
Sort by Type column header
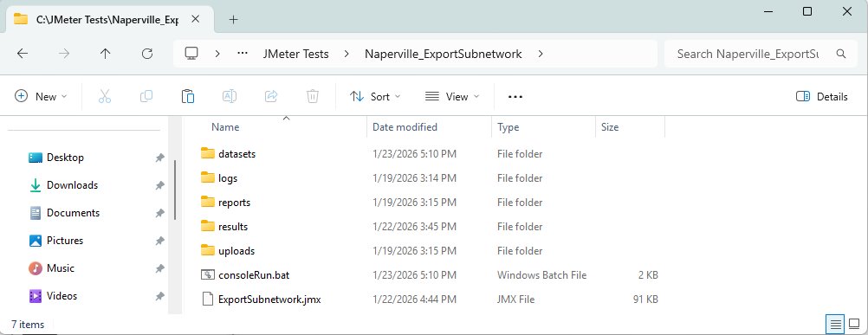coord(508,127)
